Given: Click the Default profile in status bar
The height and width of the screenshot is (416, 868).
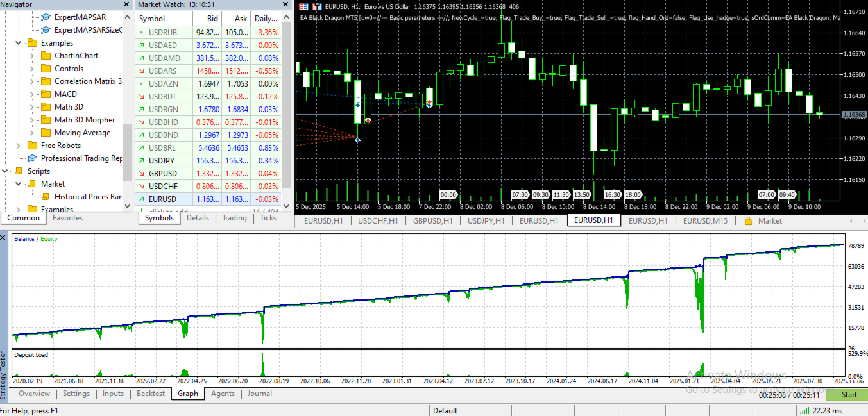Looking at the screenshot, I should point(445,411).
